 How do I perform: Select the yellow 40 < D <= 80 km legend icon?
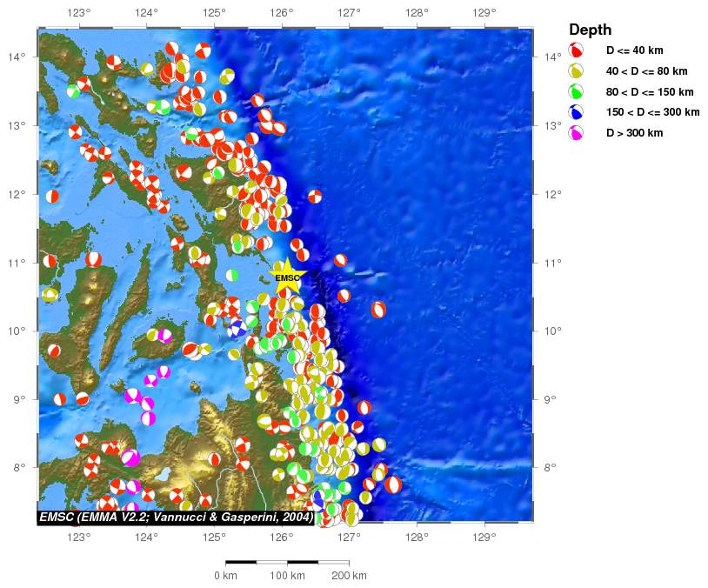576,70
